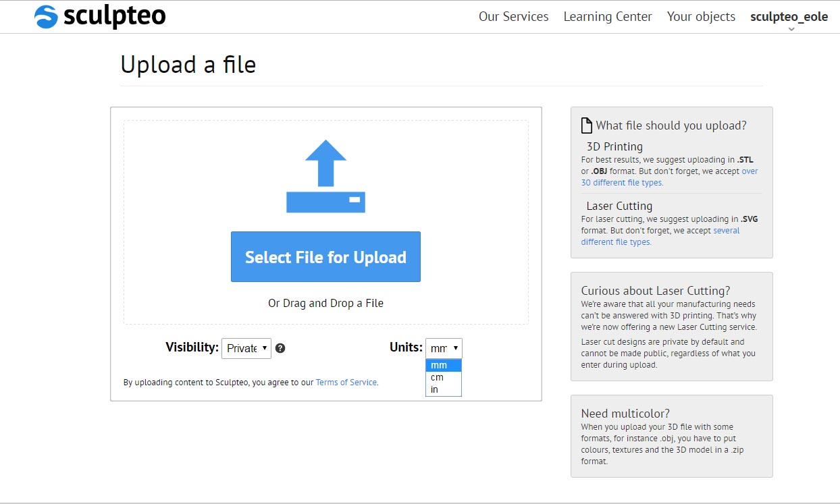Image resolution: width=840 pixels, height=504 pixels.
Task: Click Select File for Upload button
Action: 325,257
